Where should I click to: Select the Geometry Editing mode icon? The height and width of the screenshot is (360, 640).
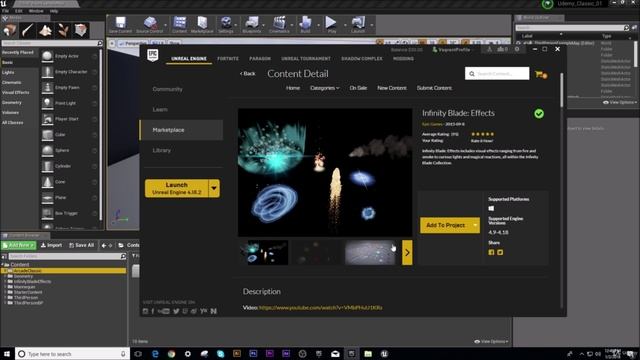[81, 30]
